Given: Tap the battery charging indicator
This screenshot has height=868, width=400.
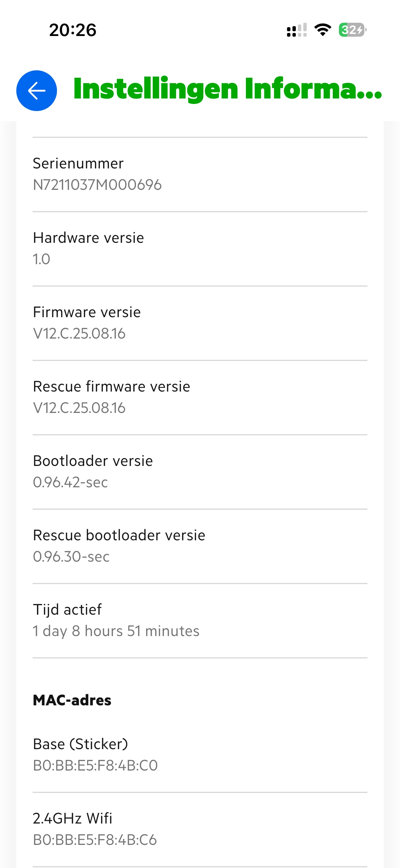Looking at the screenshot, I should point(352,30).
